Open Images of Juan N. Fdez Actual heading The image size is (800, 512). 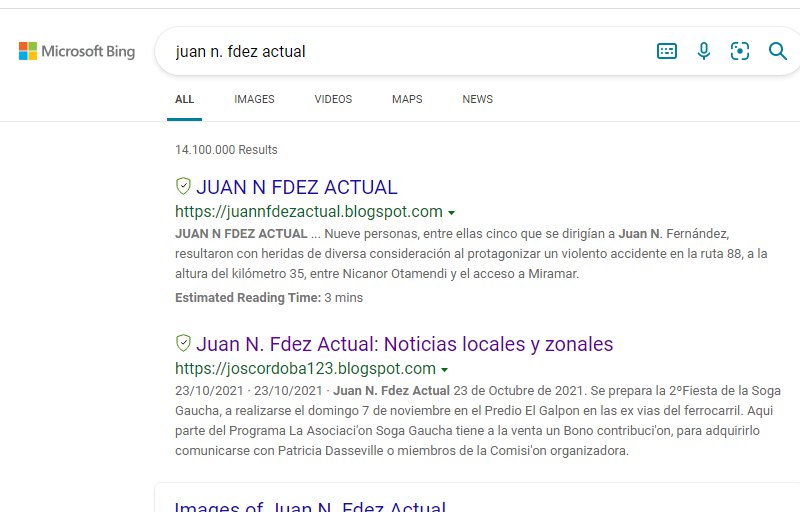(310, 506)
